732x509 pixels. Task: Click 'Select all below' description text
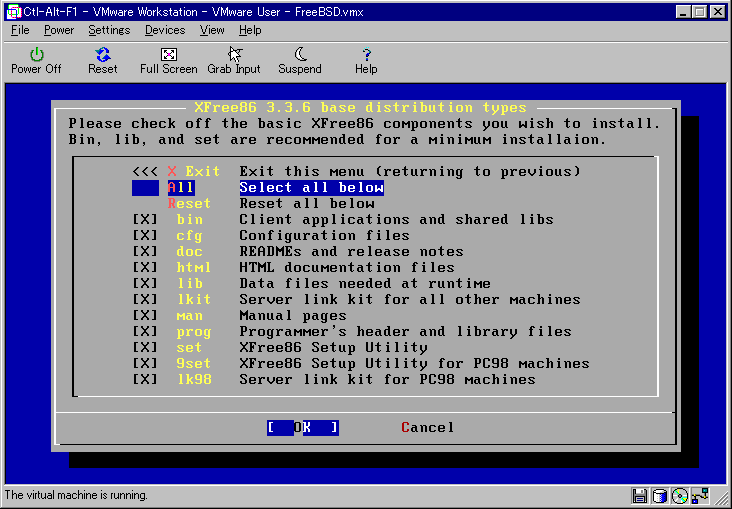click(311, 188)
